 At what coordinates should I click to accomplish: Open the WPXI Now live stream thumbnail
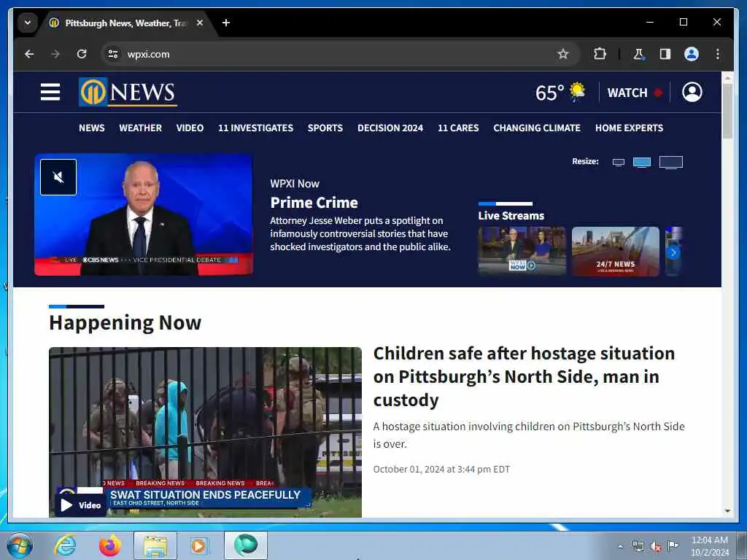coord(522,251)
